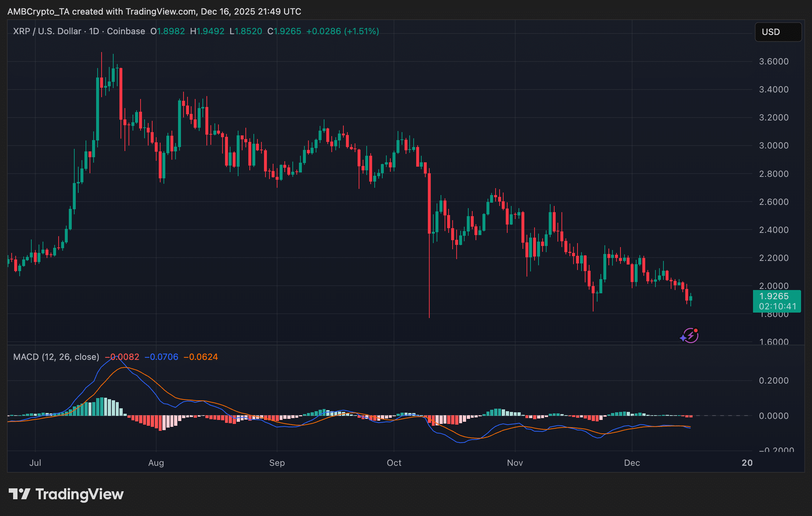Click the 0.2000 MACD scale label
Viewport: 812px width, 516px height.
[773, 381]
